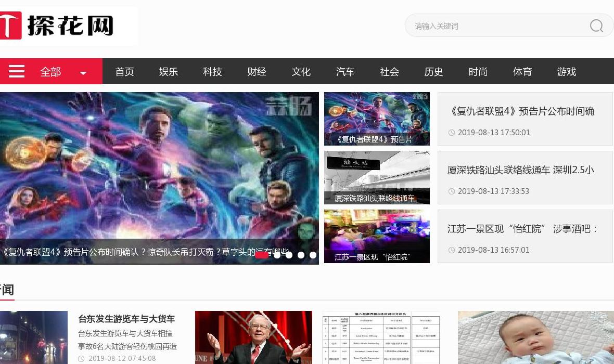This screenshot has width=614, height=364.
Task: Open the 厦深铁路汕头联络线通车 thumbnail
Action: pyautogui.click(x=377, y=177)
